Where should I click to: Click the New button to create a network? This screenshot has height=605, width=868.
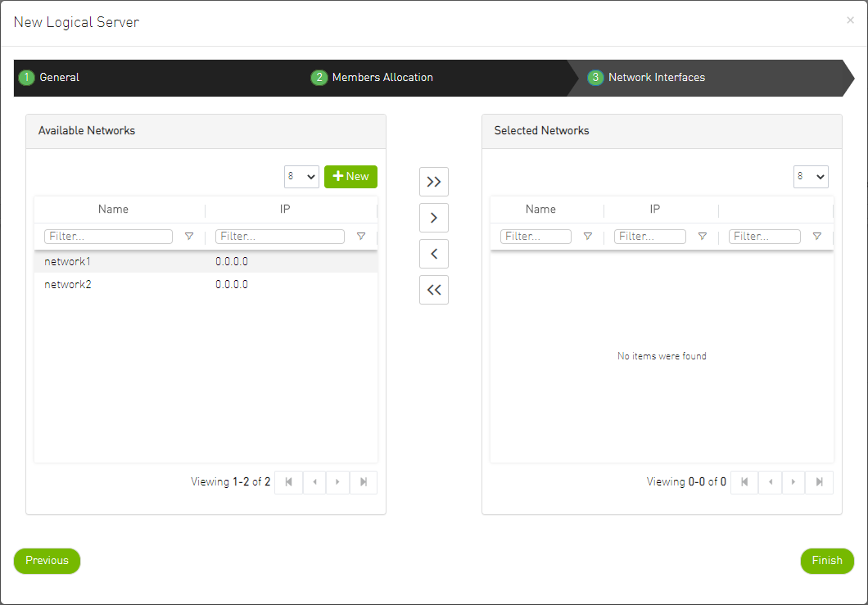pos(350,176)
